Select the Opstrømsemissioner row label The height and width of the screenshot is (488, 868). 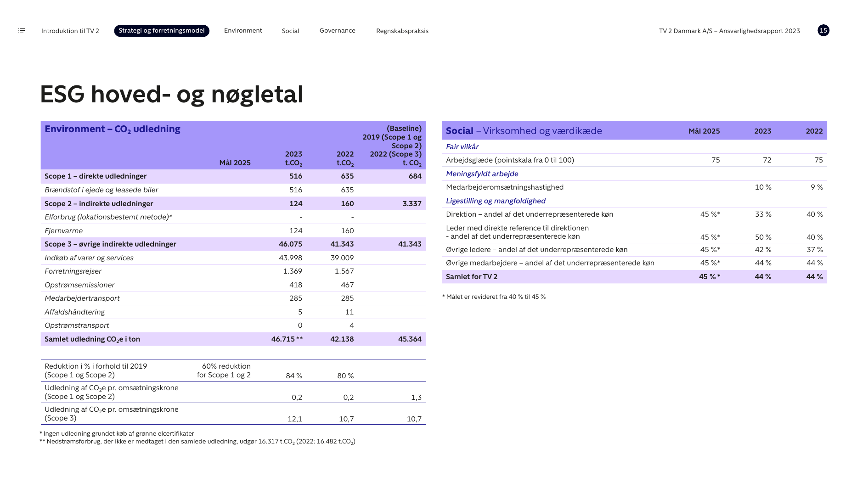coord(79,285)
